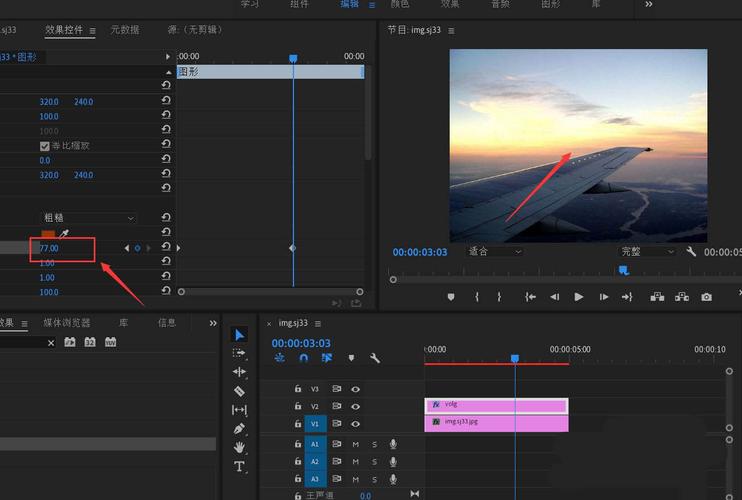Uncheck the 等比缩放 uniform scale checkbox
Viewport: 742px width, 500px height.
[x=44, y=146]
